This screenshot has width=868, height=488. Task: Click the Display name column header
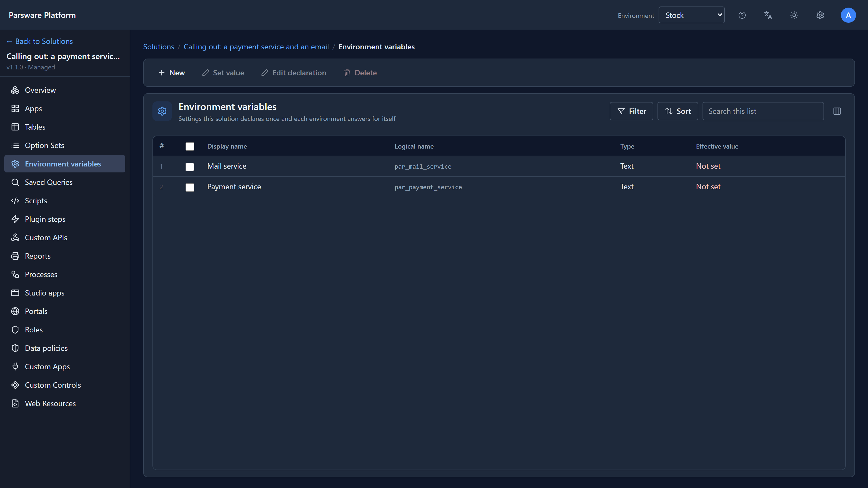[x=227, y=146]
